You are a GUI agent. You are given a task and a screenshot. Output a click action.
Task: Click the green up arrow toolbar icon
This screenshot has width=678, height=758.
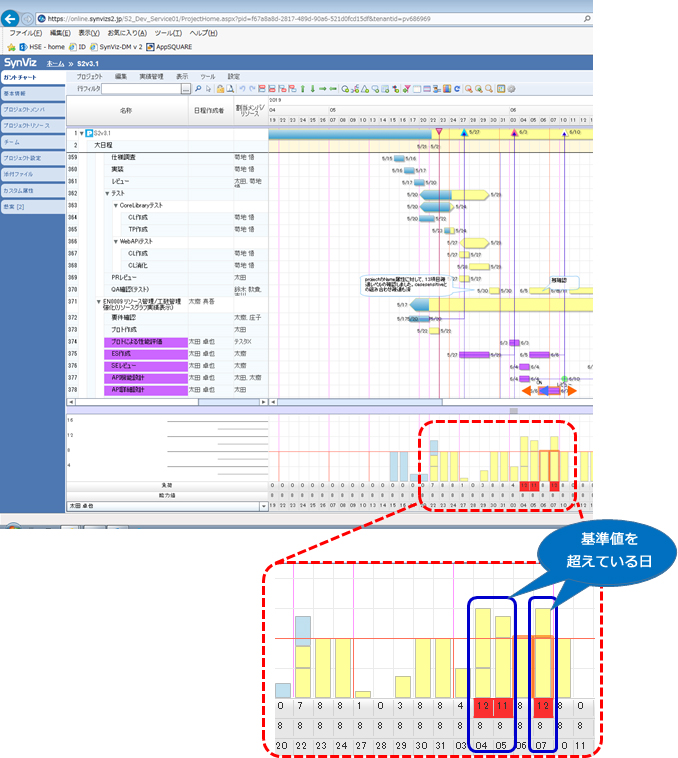(301, 89)
